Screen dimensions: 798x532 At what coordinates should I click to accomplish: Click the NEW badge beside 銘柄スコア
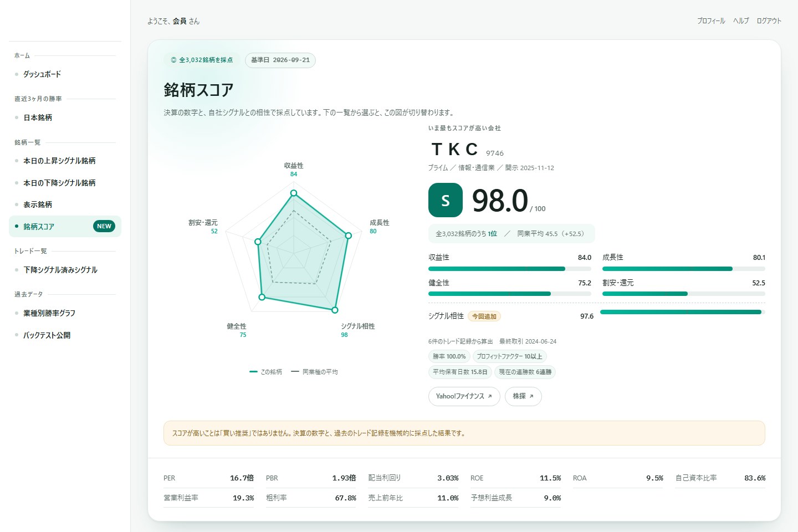tap(104, 226)
